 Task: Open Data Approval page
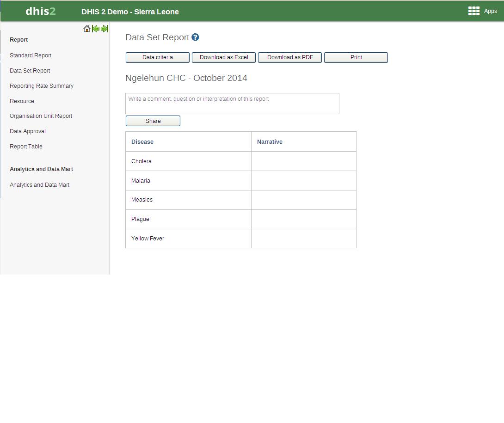28,131
